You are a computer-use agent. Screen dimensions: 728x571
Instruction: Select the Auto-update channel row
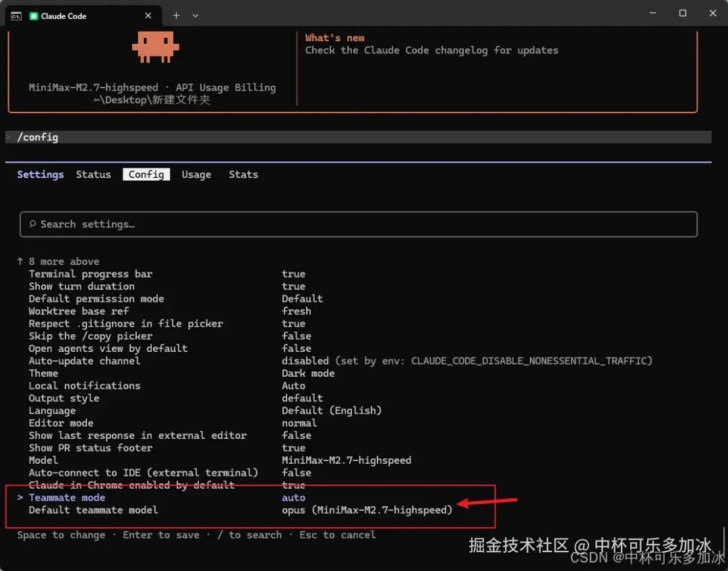[x=340, y=361]
